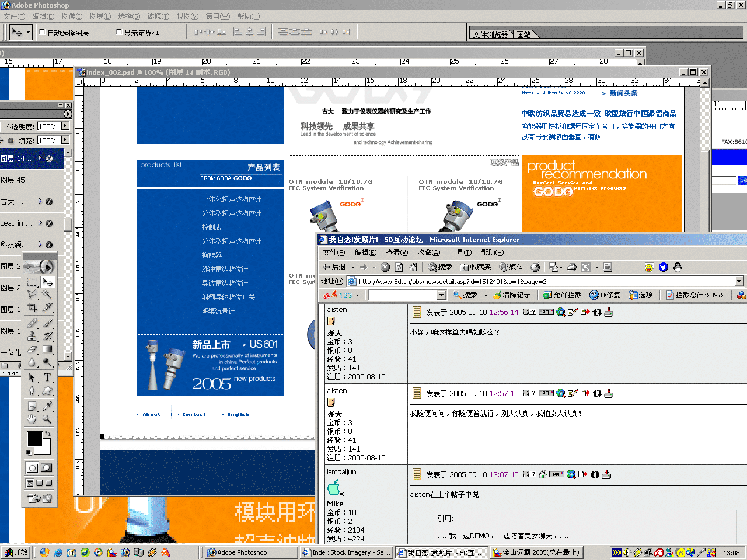This screenshot has height=560, width=747.
Task: Select the Polygonal Lasso tool
Action: point(32,295)
